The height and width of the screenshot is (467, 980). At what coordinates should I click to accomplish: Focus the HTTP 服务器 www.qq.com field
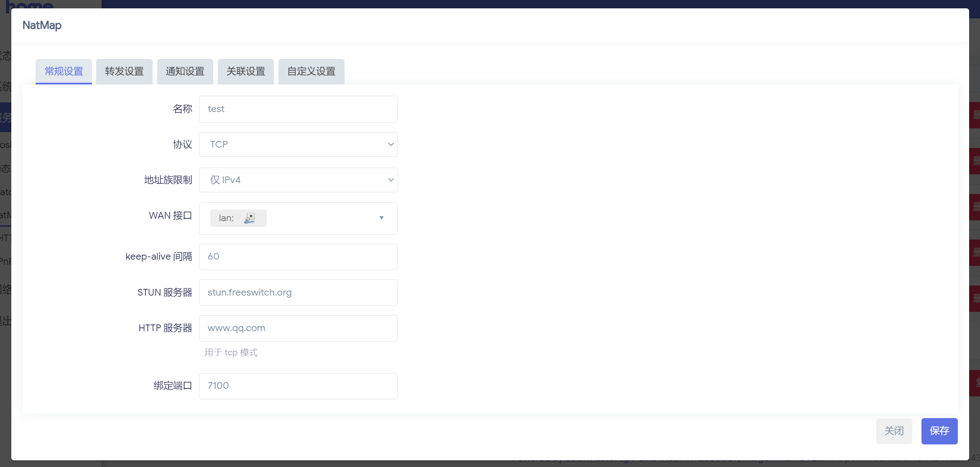click(298, 328)
